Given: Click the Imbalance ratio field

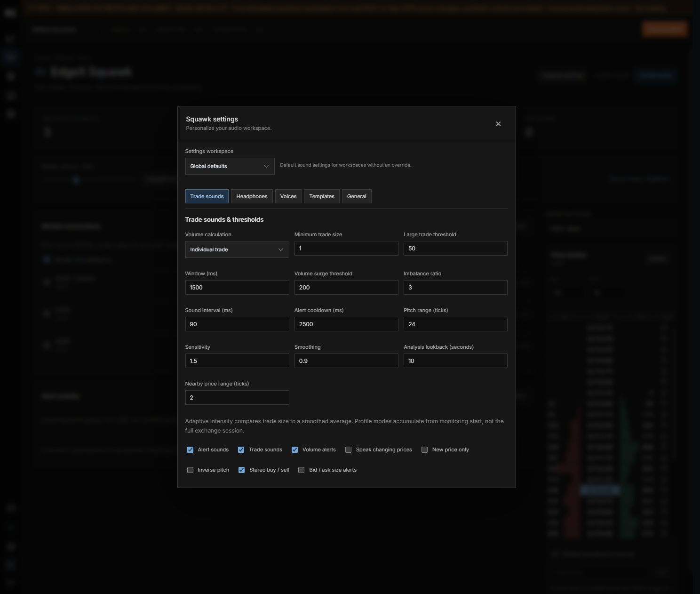Looking at the screenshot, I should click(x=455, y=288).
